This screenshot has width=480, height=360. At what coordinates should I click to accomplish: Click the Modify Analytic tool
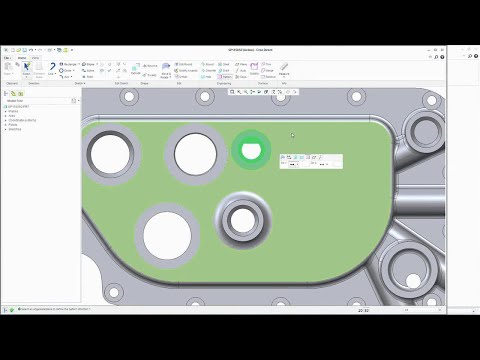point(186,71)
